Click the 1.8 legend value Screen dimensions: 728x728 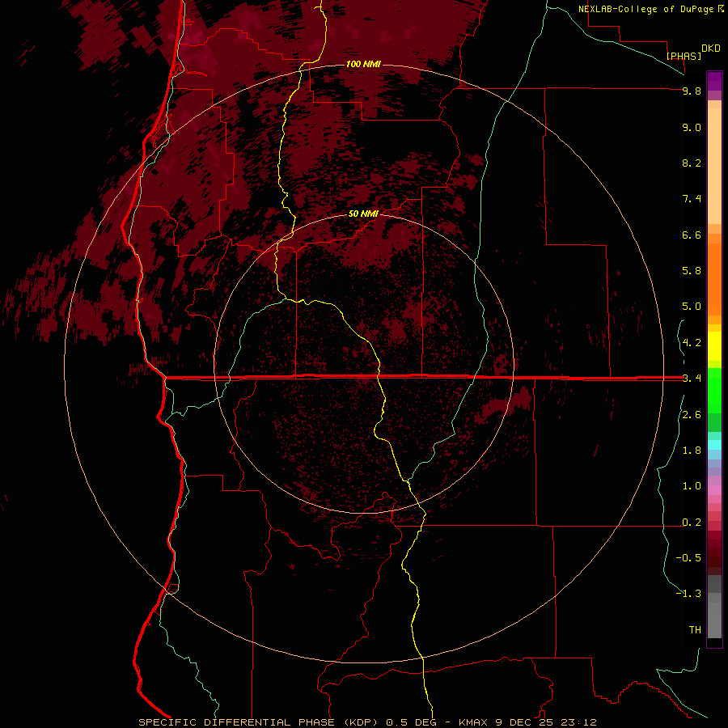point(692,451)
